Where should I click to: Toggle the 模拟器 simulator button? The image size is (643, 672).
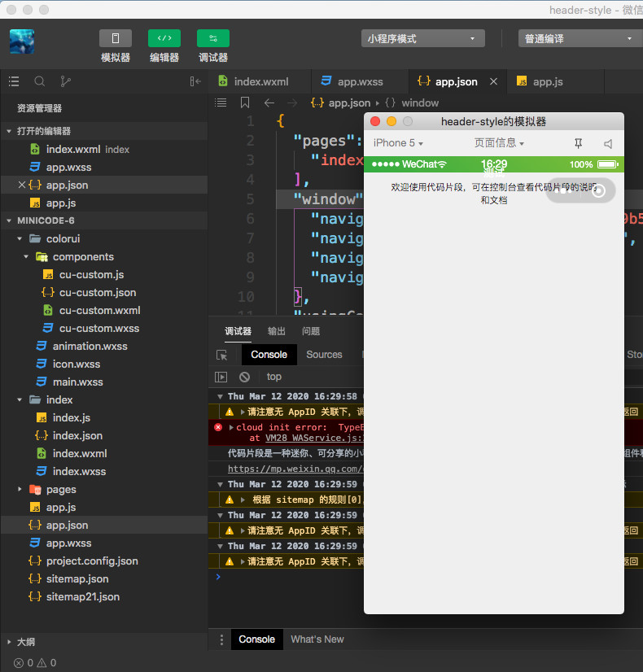point(116,38)
